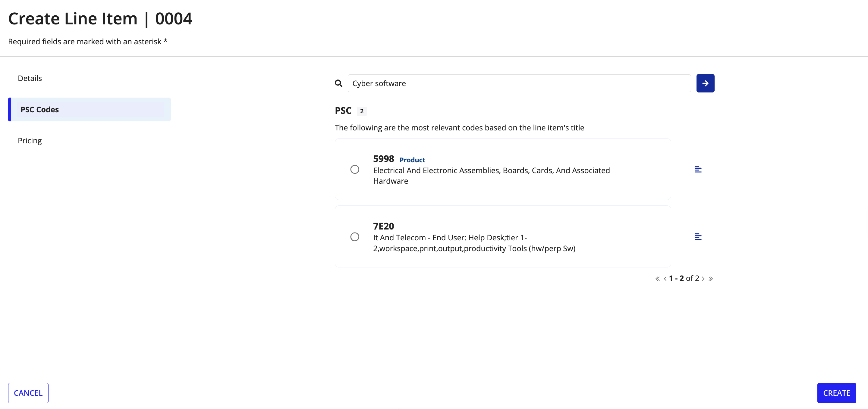868x409 pixels.
Task: Click the PSC result count badge
Action: 362,111
